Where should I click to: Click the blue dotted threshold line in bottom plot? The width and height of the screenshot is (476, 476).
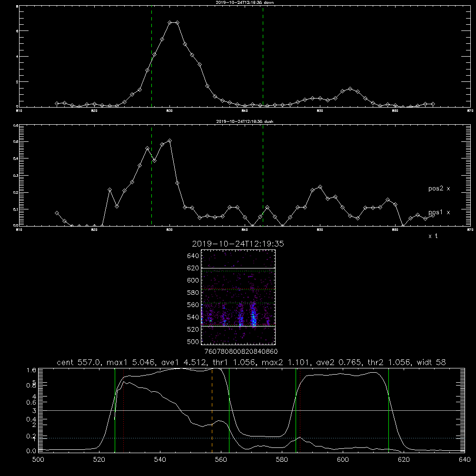(x=251, y=438)
